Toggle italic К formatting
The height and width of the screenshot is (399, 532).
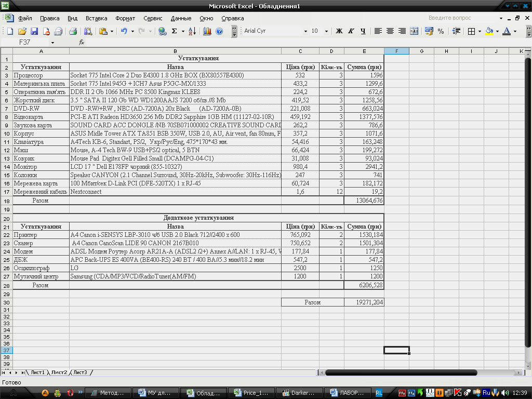click(x=351, y=31)
